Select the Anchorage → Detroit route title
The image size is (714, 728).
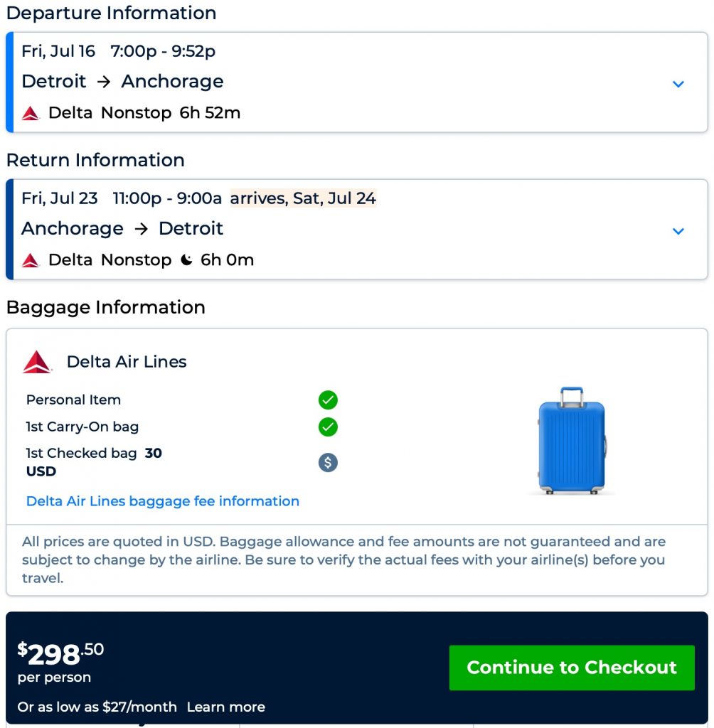click(x=122, y=228)
